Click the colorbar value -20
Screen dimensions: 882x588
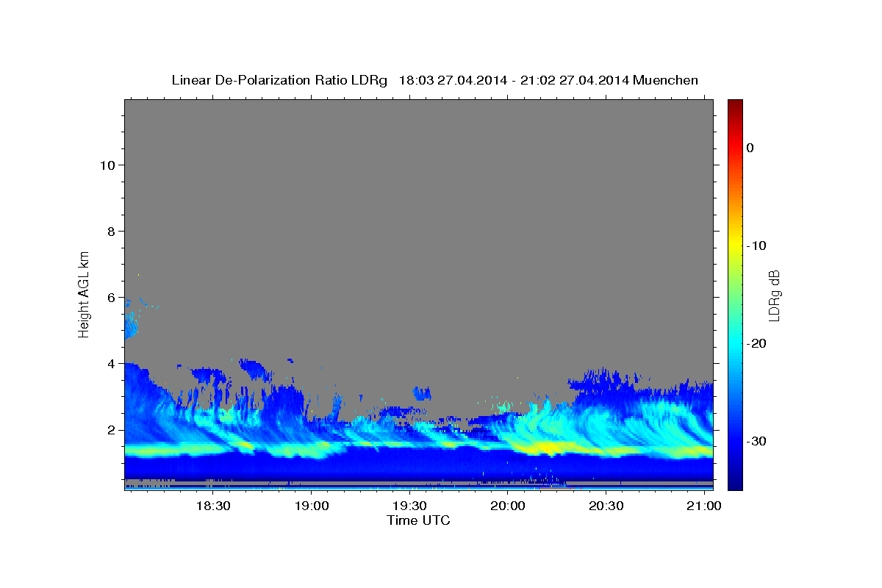coord(756,343)
